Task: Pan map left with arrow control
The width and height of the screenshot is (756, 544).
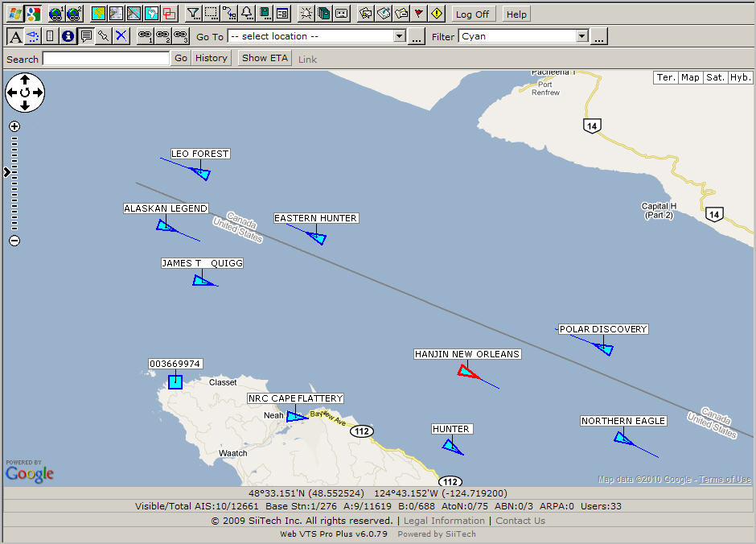Action: [12, 93]
